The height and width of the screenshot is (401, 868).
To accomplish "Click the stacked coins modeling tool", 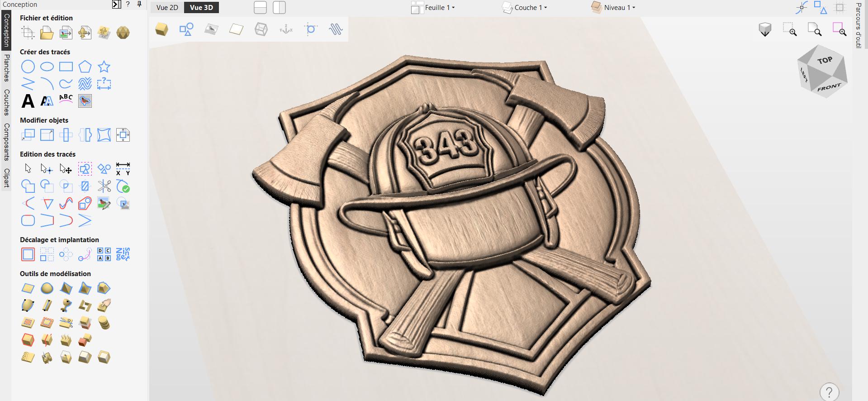I will click(x=104, y=323).
